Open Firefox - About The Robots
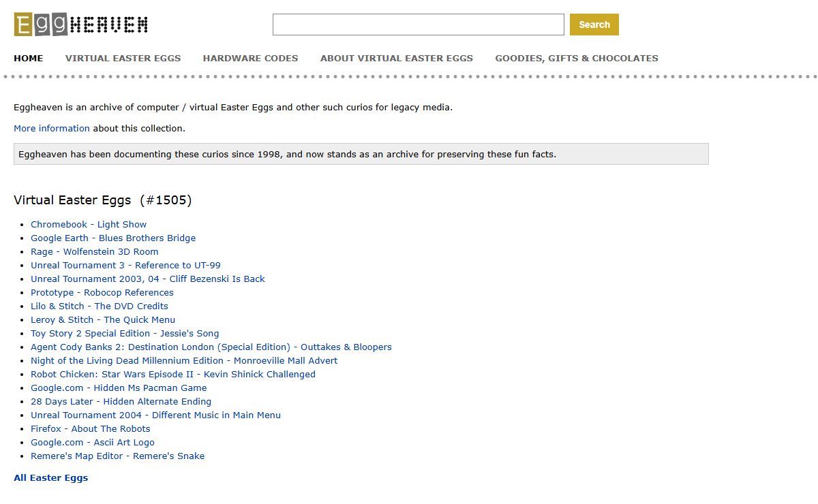 coord(91,428)
